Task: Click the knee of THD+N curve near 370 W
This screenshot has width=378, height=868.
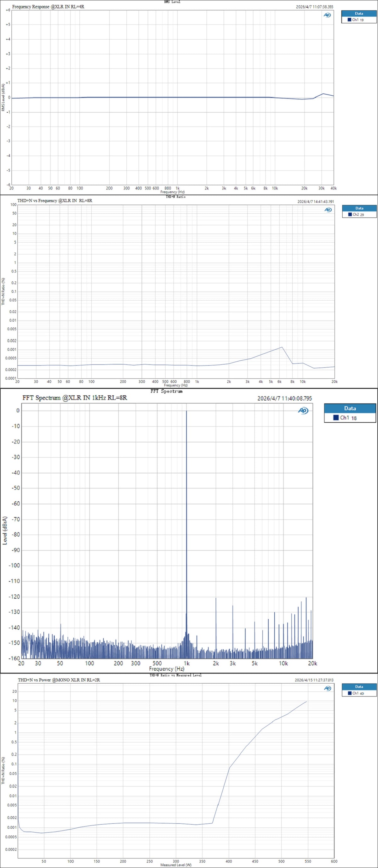Action: [212, 823]
